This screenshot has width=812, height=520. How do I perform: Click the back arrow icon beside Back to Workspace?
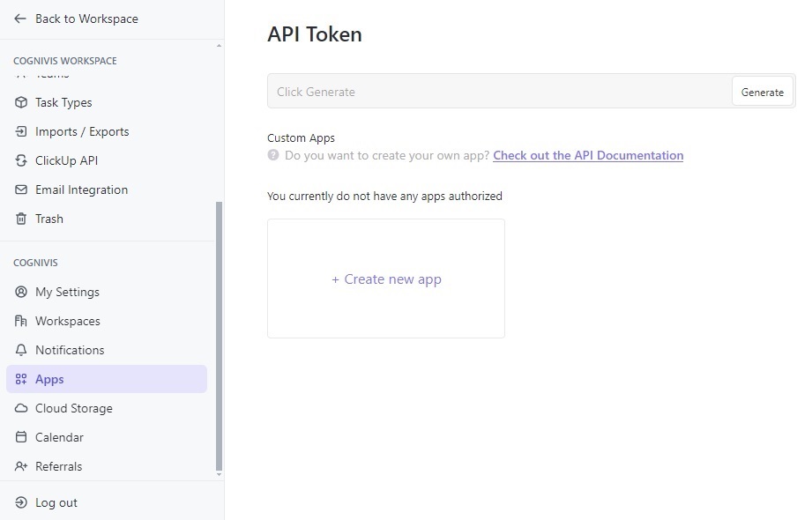[x=20, y=19]
